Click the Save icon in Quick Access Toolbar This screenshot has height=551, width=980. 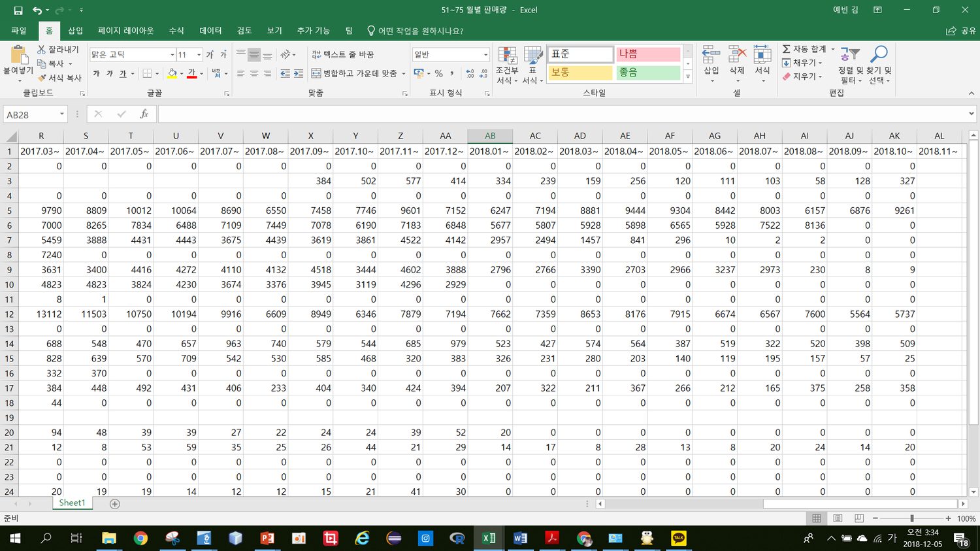tap(18, 10)
